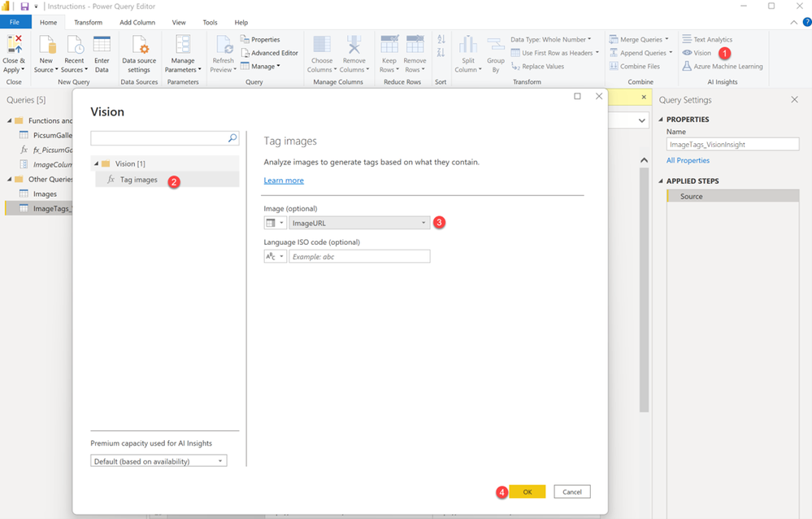This screenshot has height=519, width=812.
Task: Open the Manage query dropdown
Action: pyautogui.click(x=260, y=67)
